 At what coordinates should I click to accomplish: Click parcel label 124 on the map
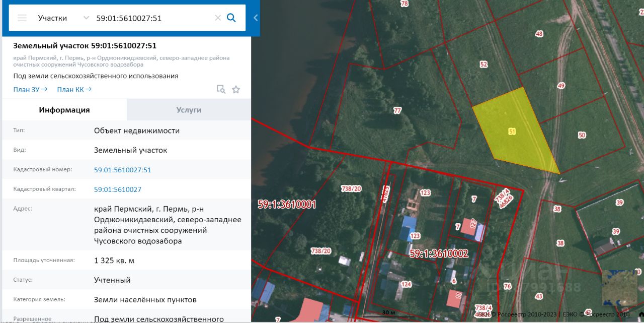[x=406, y=284]
